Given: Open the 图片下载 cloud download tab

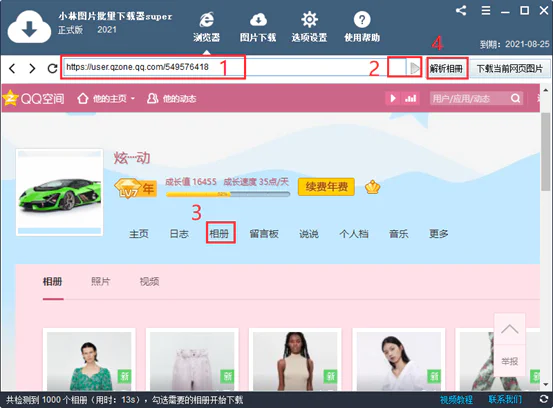Looking at the screenshot, I should (258, 27).
